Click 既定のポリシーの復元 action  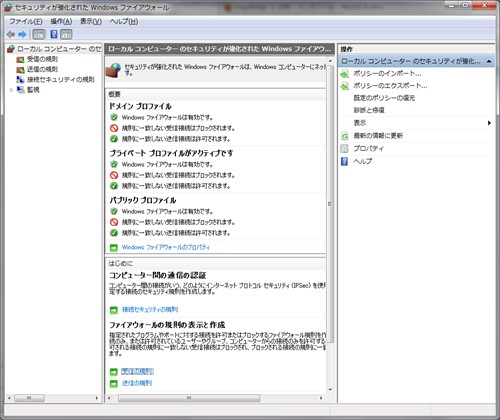tap(384, 98)
